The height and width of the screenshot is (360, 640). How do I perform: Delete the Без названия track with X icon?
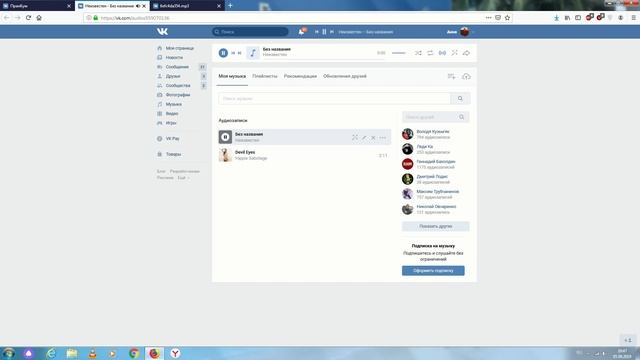pos(373,138)
